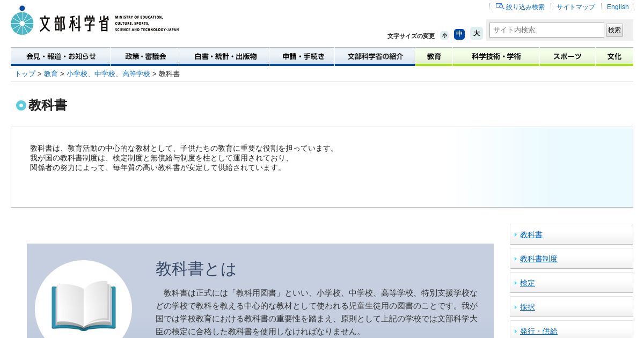Viewport: 644px width, 338px height.
Task: Open the 政策・審議会 menu
Action: click(x=145, y=56)
